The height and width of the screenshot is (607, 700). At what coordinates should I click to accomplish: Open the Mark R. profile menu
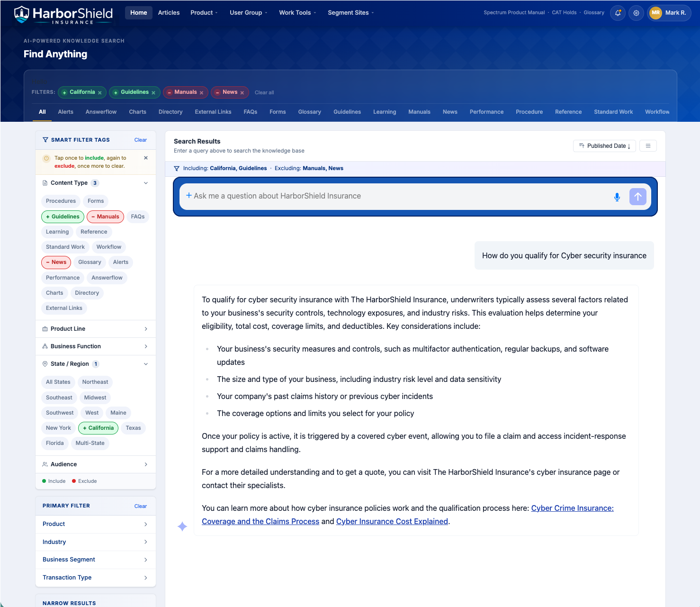669,13
